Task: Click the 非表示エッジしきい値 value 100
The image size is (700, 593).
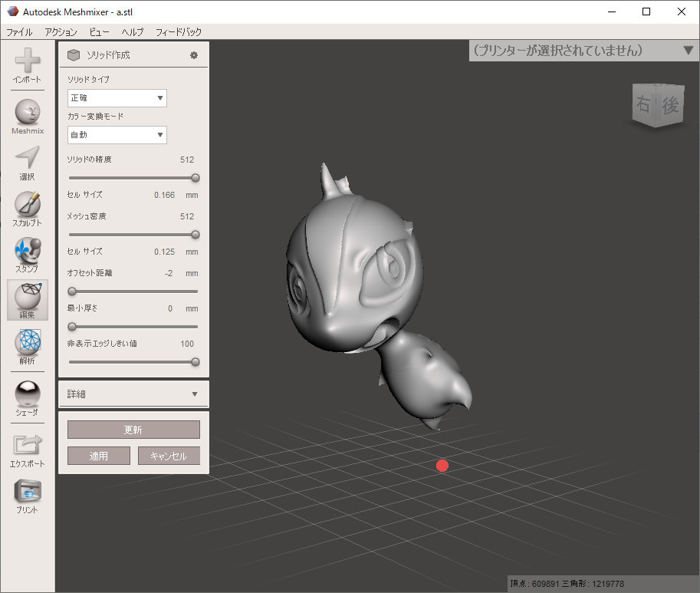Action: (x=187, y=344)
